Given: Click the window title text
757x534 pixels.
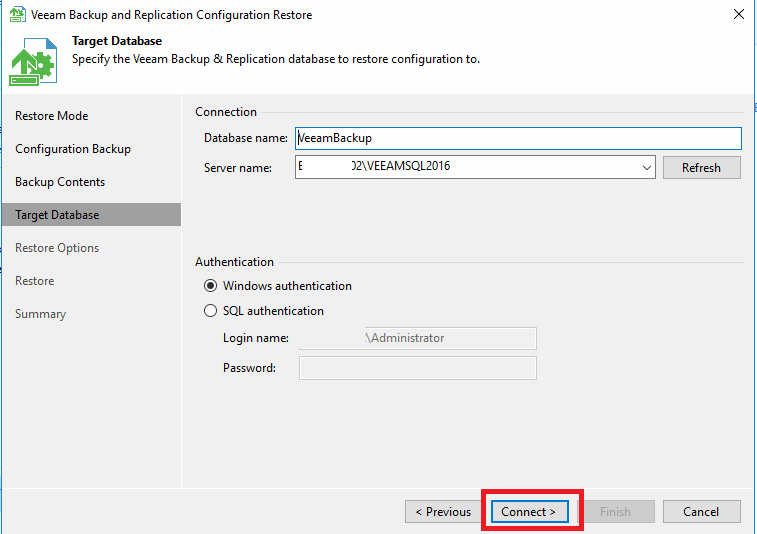Looking at the screenshot, I should click(x=171, y=15).
